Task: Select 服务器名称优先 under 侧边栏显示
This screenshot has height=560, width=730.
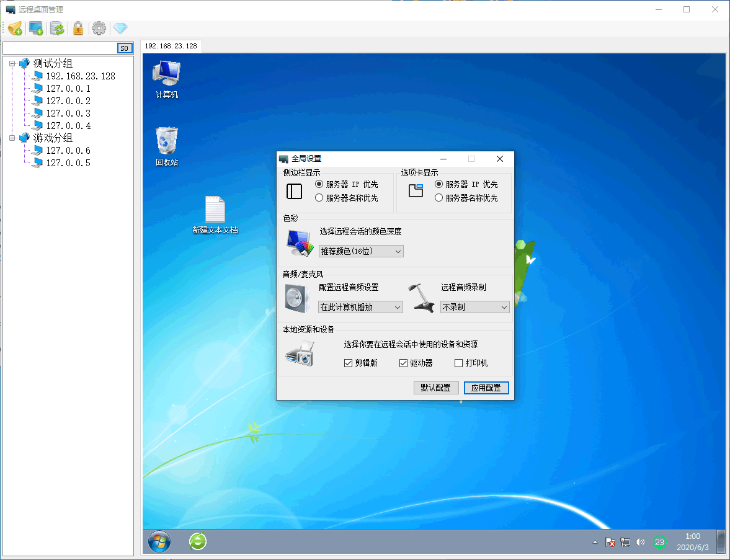Action: pos(319,198)
